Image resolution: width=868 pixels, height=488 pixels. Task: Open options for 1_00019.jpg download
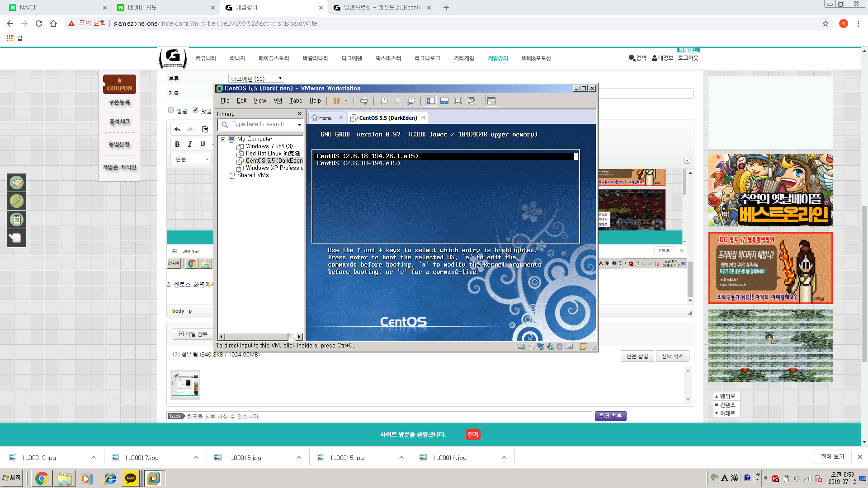(93, 457)
